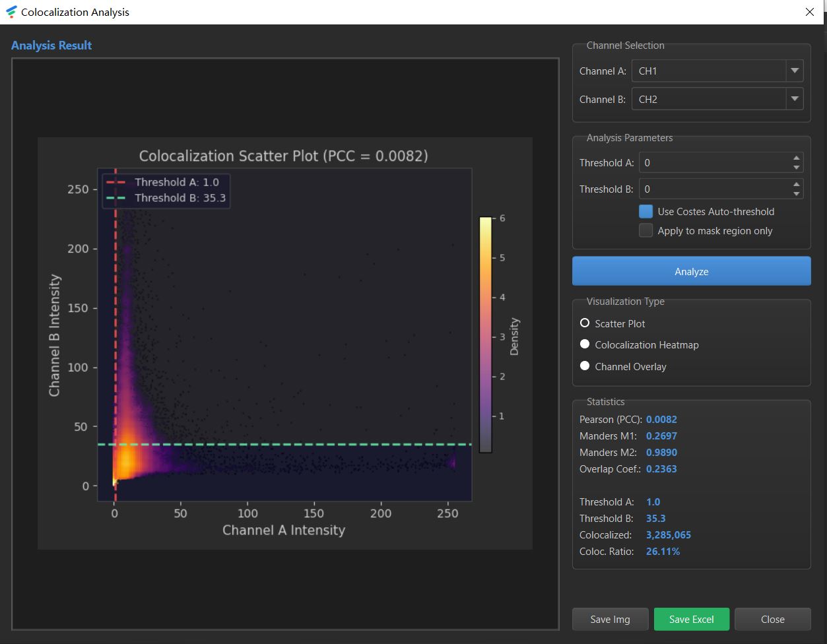Focus the Threshold B input field
The width and height of the screenshot is (827, 644).
[x=715, y=189]
